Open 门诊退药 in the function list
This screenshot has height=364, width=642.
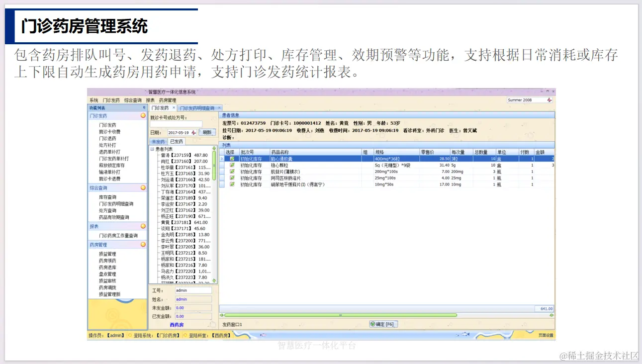click(x=107, y=139)
